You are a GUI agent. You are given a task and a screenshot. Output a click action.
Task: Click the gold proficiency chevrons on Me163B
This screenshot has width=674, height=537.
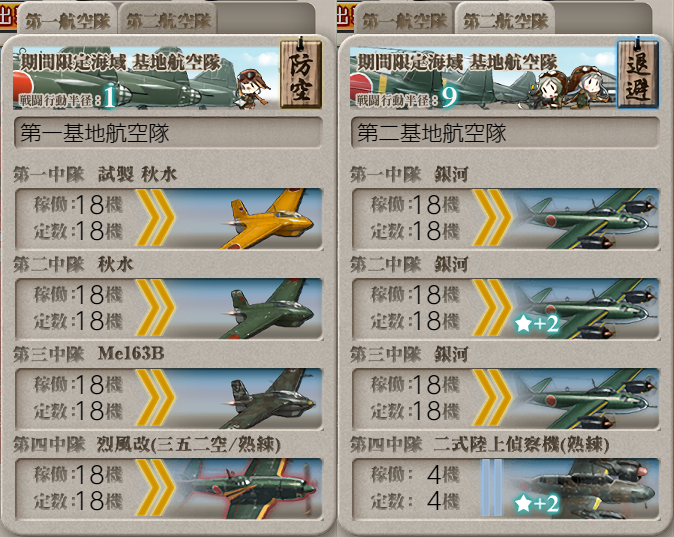155,398
